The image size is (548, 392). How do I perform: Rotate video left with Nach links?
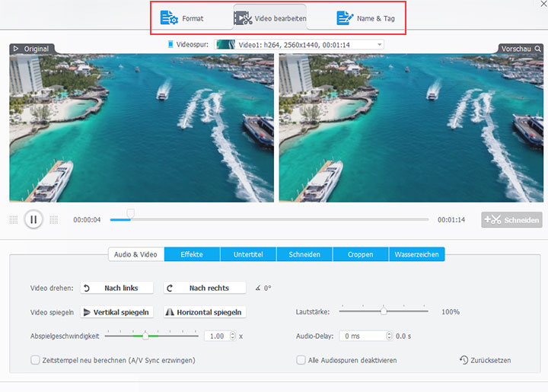tap(117, 288)
